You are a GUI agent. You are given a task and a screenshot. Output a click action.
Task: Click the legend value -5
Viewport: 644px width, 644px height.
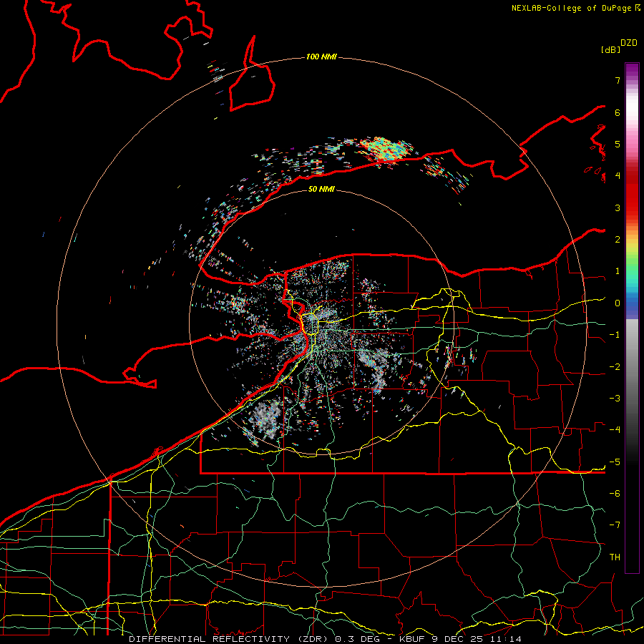615,462
